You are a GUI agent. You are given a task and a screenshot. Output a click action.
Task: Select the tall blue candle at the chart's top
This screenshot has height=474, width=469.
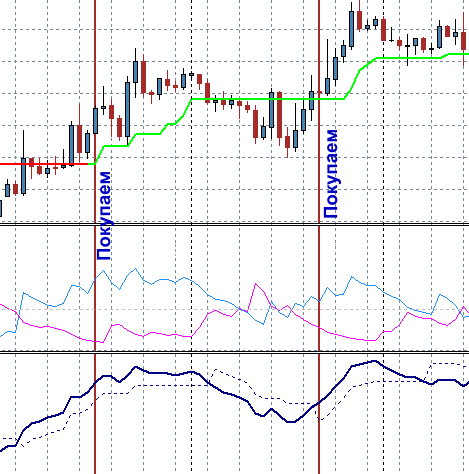click(351, 29)
